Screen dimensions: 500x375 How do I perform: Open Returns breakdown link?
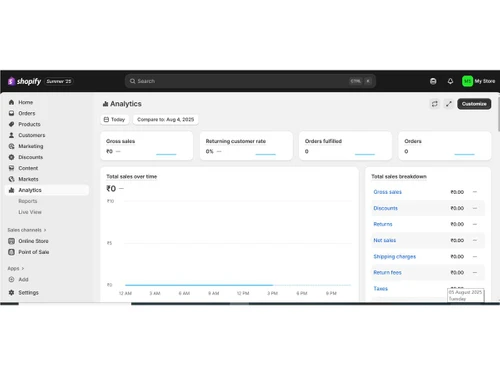pos(383,224)
